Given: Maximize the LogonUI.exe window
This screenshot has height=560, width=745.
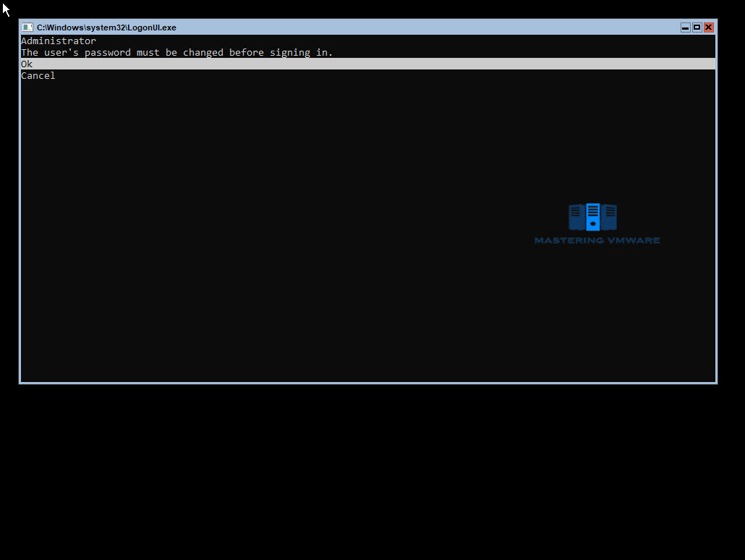Looking at the screenshot, I should pos(697,27).
